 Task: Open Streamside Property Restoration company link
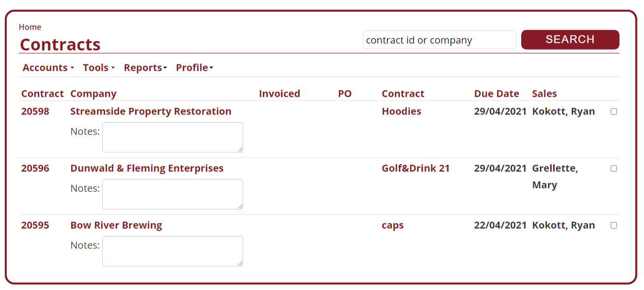pyautogui.click(x=151, y=111)
